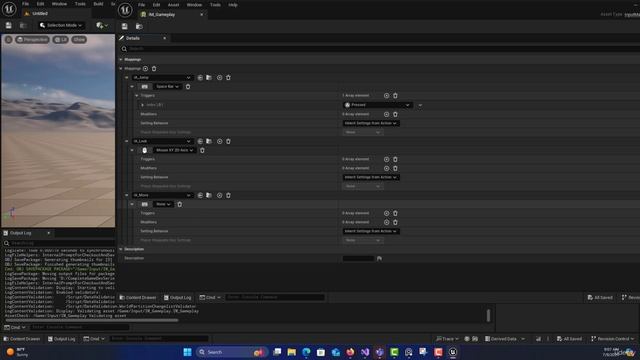The image size is (640, 360).
Task: Click the Show button in the viewport
Action: click(79, 40)
